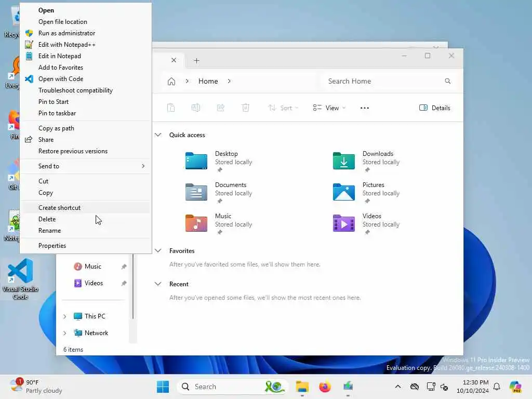
Task: Click Videos in the navigation pane
Action: pos(94,283)
